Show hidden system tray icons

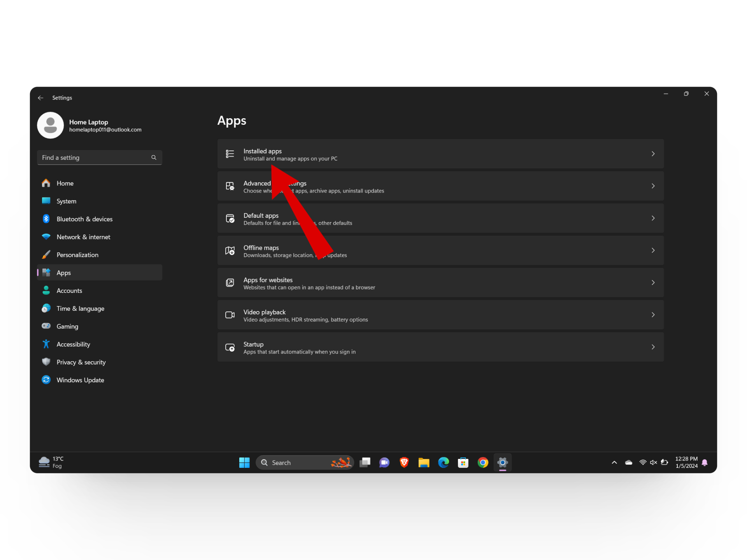[614, 462]
